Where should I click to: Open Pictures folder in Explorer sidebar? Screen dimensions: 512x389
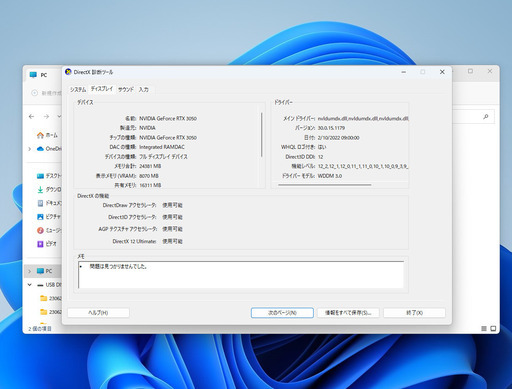[x=49, y=217]
